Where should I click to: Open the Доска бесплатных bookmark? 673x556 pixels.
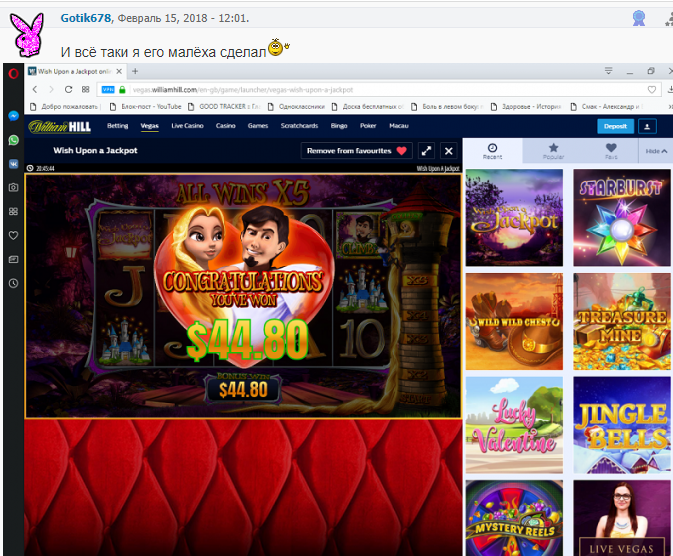pos(367,106)
